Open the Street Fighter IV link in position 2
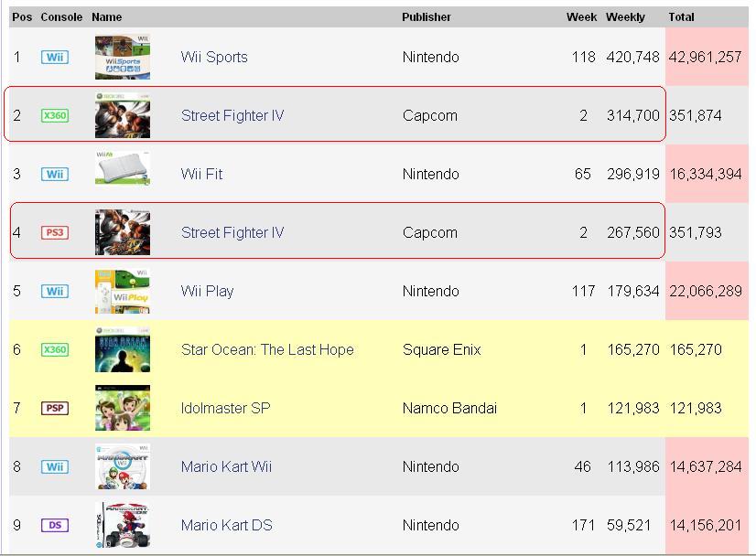The height and width of the screenshot is (556, 756). [232, 115]
